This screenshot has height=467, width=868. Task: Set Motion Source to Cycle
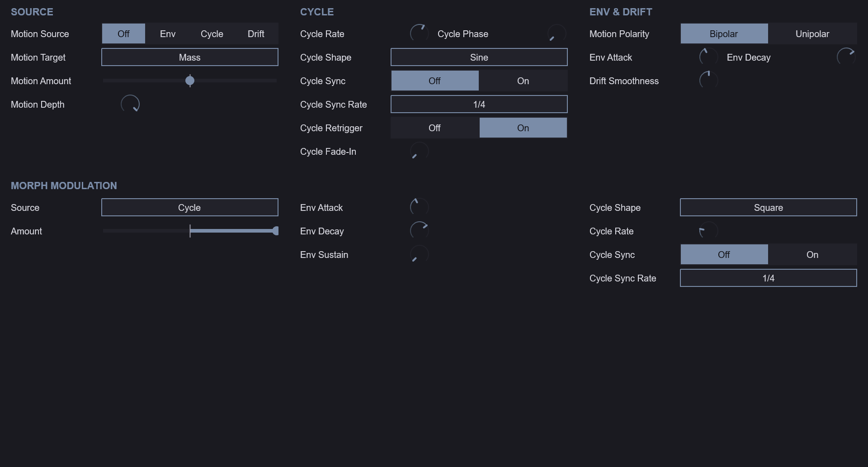(x=212, y=33)
